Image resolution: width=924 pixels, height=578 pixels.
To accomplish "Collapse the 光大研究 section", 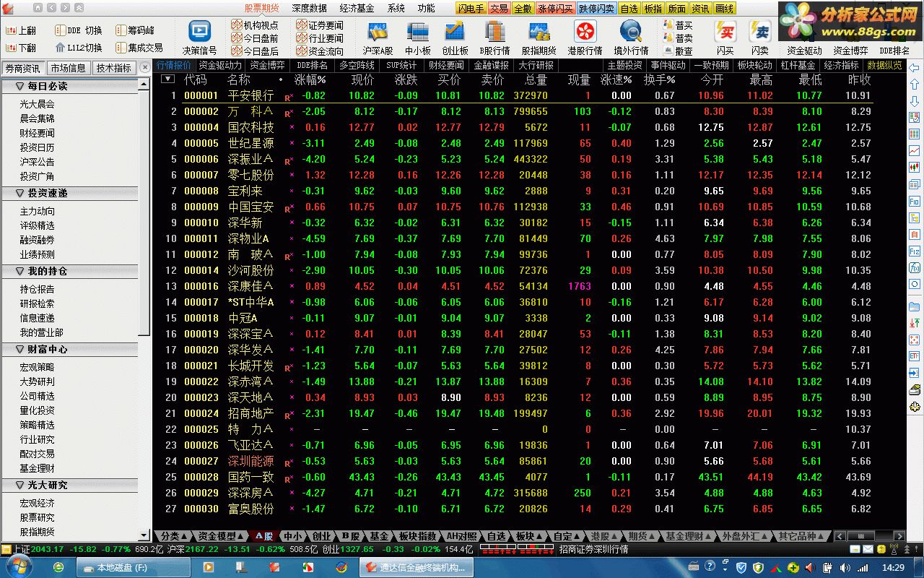I will click(19, 485).
